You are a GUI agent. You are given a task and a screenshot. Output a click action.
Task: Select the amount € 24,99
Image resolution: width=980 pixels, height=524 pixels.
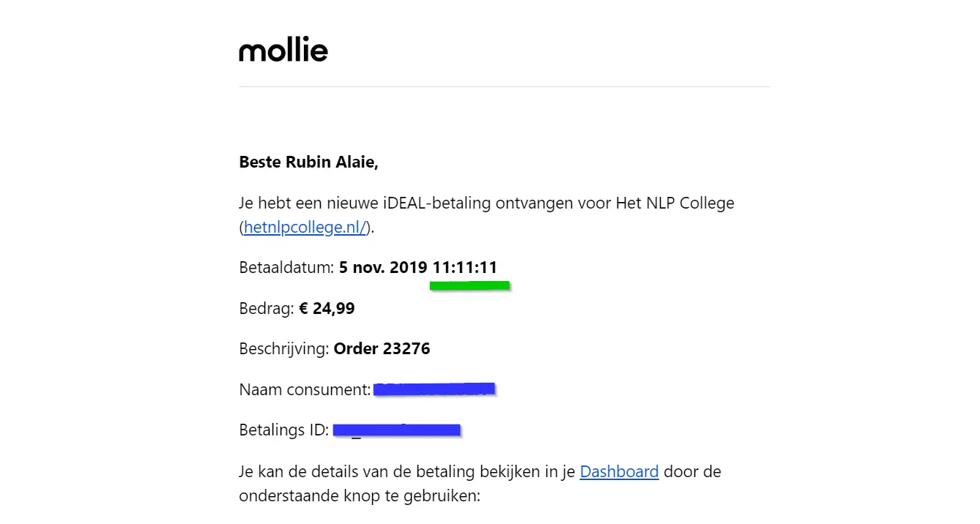[327, 309]
